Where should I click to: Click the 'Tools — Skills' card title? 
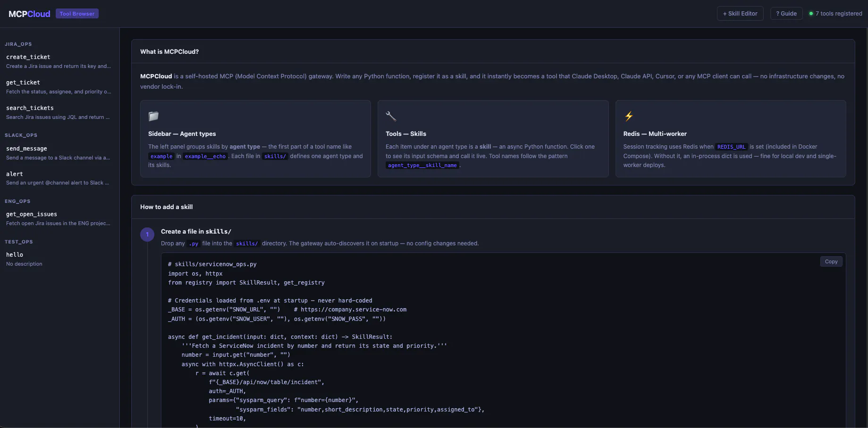click(406, 134)
